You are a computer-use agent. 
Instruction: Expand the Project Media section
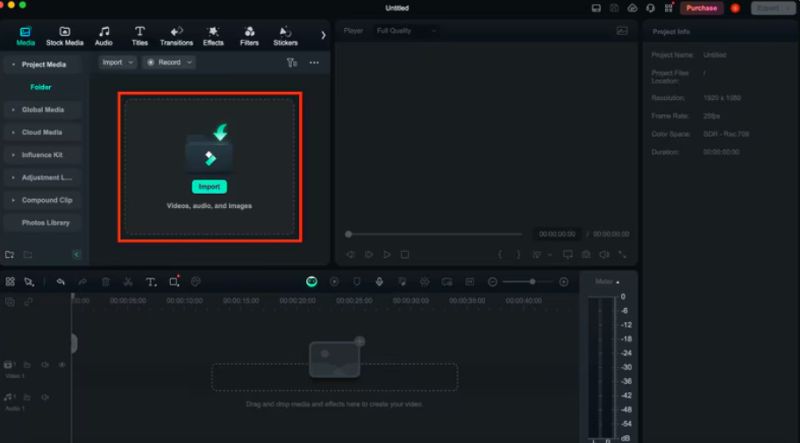click(x=42, y=65)
